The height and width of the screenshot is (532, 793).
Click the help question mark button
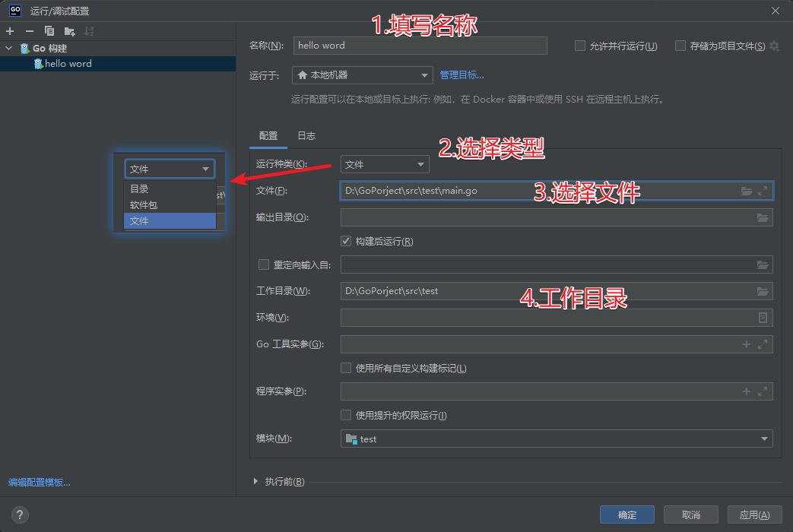pos(21,515)
